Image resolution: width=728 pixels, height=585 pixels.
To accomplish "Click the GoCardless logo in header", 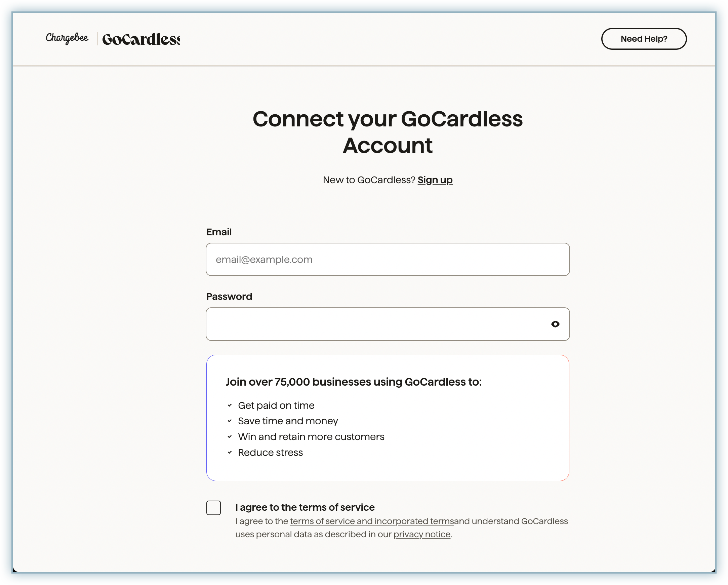I will [141, 39].
